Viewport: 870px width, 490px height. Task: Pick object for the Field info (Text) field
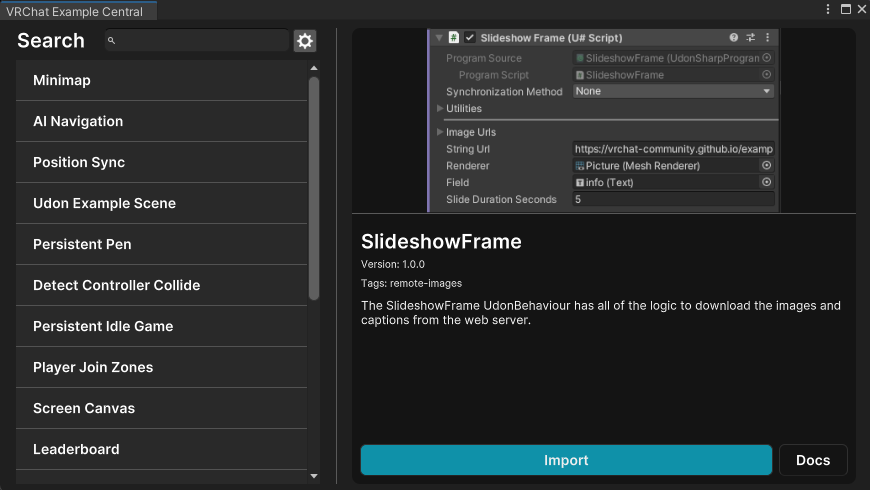pyautogui.click(x=767, y=182)
